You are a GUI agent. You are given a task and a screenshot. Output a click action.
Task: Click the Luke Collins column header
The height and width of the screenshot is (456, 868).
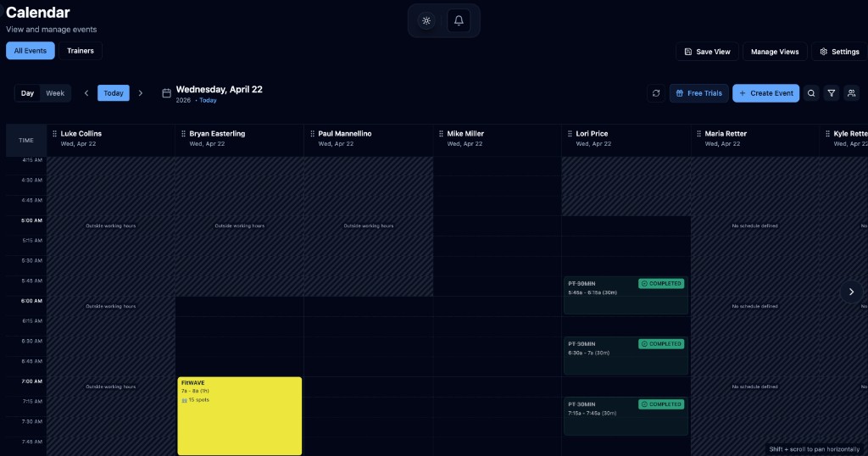tap(111, 140)
